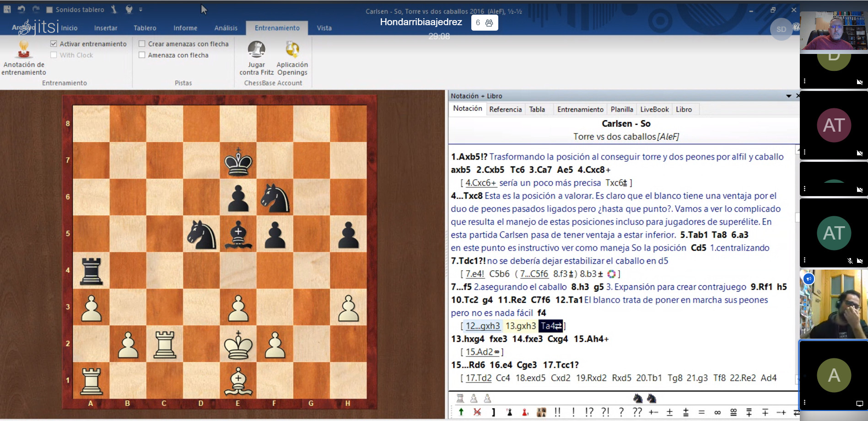Open the Aplicación Openings icon
This screenshot has height=421, width=868.
coord(292,58)
